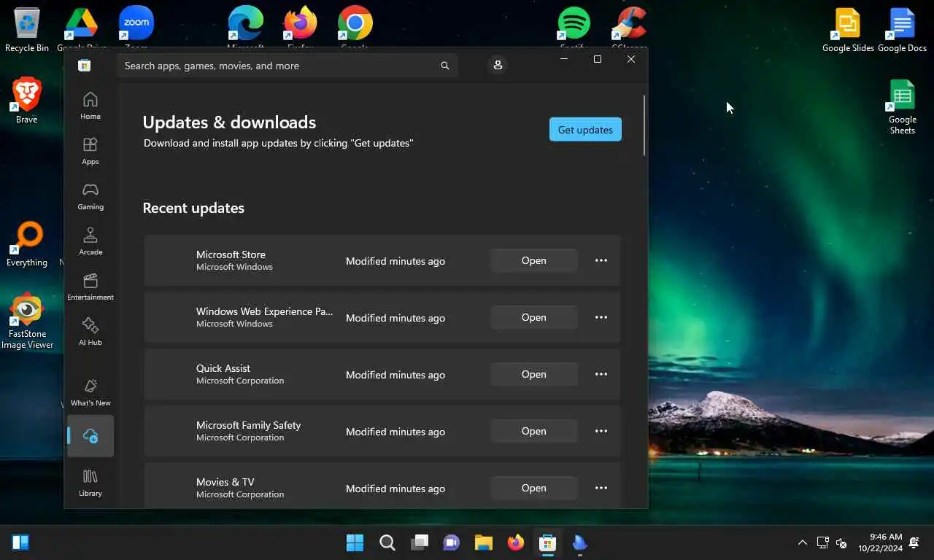
Task: Select Google Slides desktop shortcut
Action: (848, 30)
